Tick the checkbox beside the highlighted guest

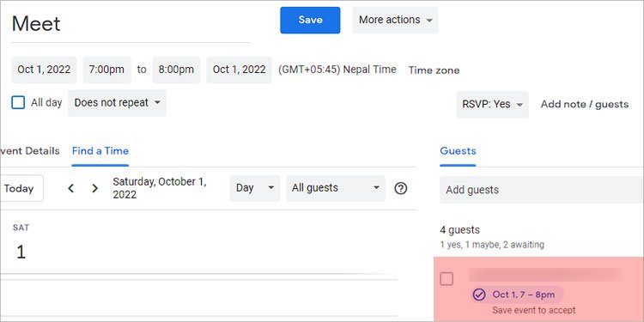447,279
